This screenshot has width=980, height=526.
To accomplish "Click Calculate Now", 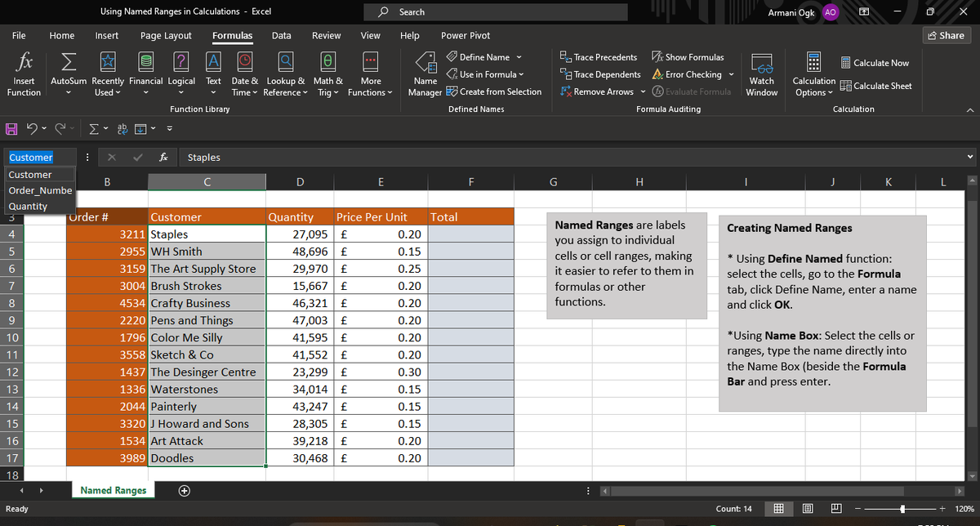I will 874,63.
